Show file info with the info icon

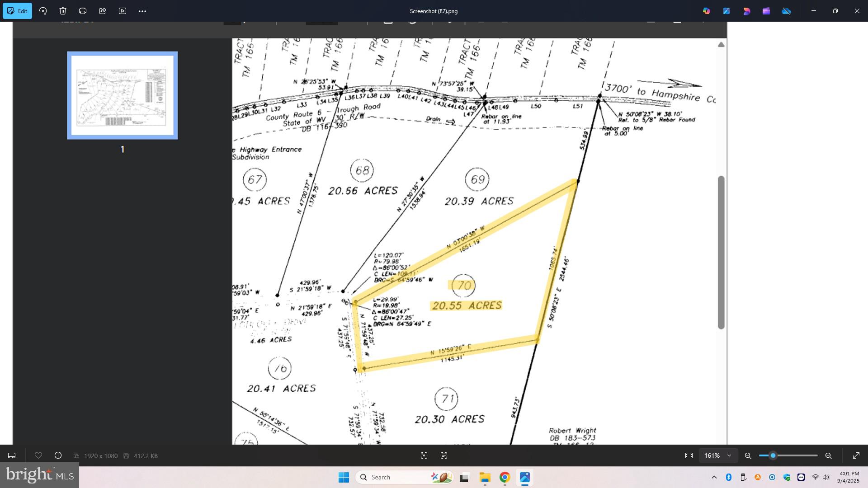(x=58, y=456)
